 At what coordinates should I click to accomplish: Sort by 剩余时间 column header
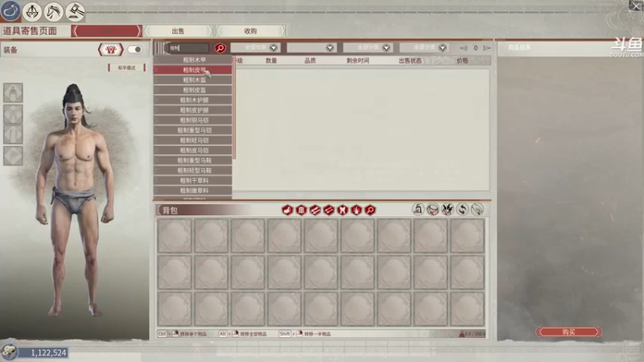point(357,61)
